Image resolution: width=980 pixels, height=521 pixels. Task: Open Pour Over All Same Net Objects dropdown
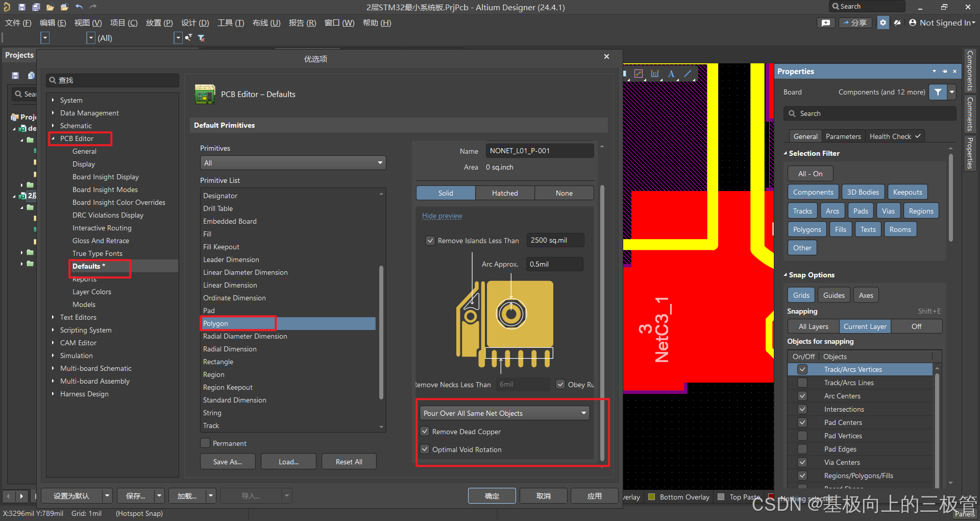coord(505,413)
